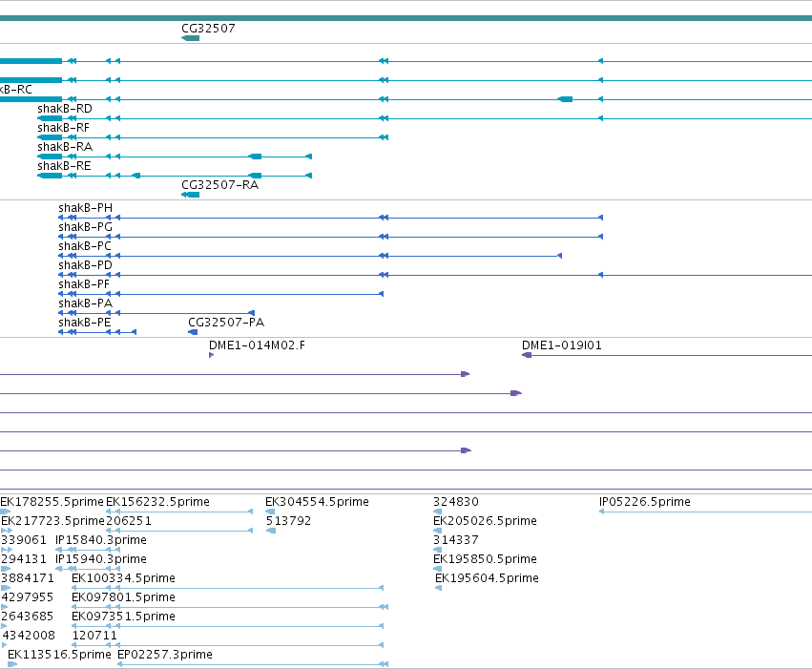This screenshot has height=669, width=812.
Task: Select the shakB-PG protein label
Action: [86, 227]
